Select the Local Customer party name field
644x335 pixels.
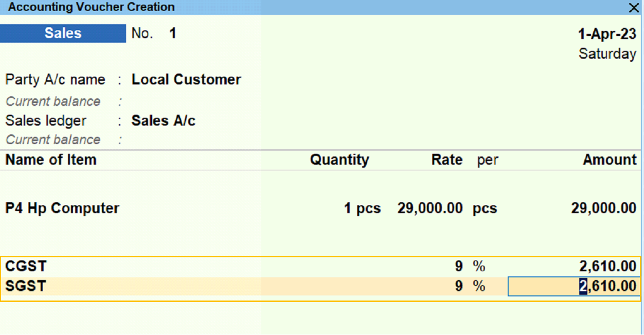click(186, 80)
